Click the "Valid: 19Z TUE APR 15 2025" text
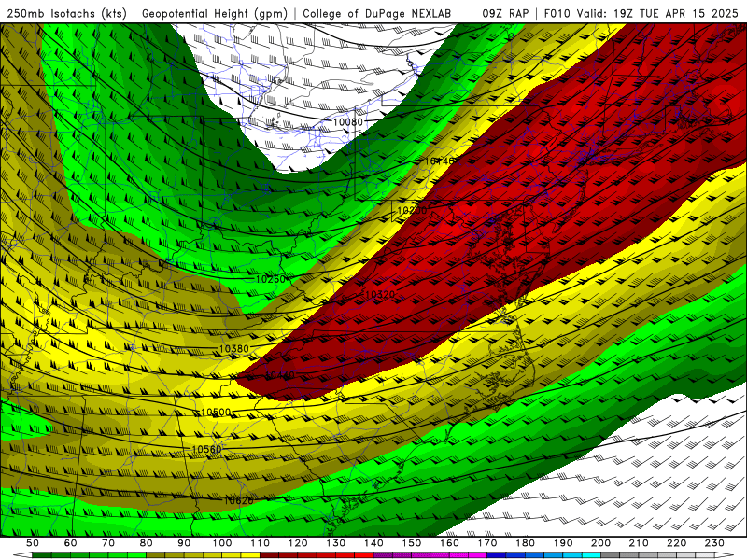The height and width of the screenshot is (560, 747). pyautogui.click(x=657, y=14)
